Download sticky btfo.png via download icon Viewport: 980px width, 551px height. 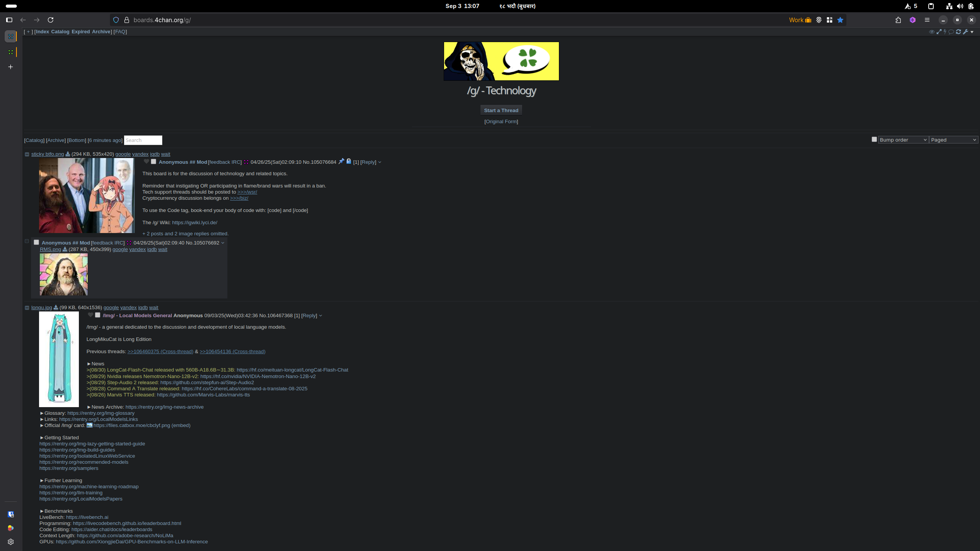(68, 154)
